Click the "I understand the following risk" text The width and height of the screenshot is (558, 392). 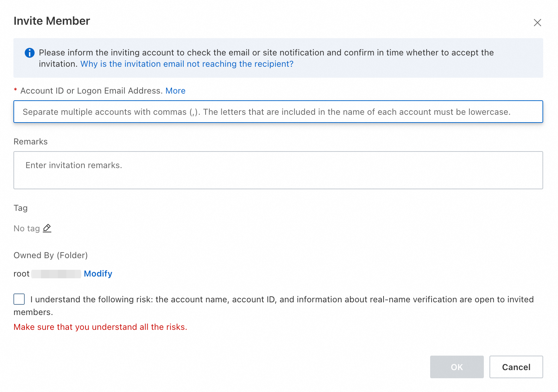(x=282, y=299)
